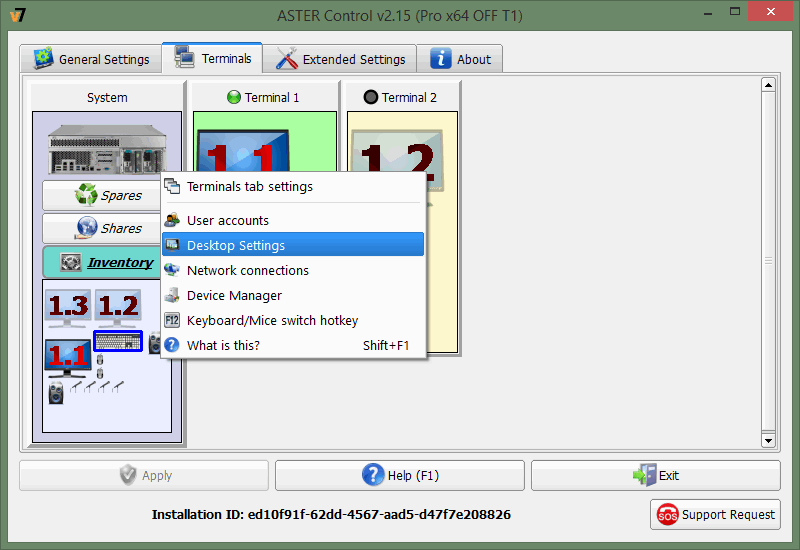The width and height of the screenshot is (800, 550).
Task: Open User accounts from context menu
Action: [293, 220]
